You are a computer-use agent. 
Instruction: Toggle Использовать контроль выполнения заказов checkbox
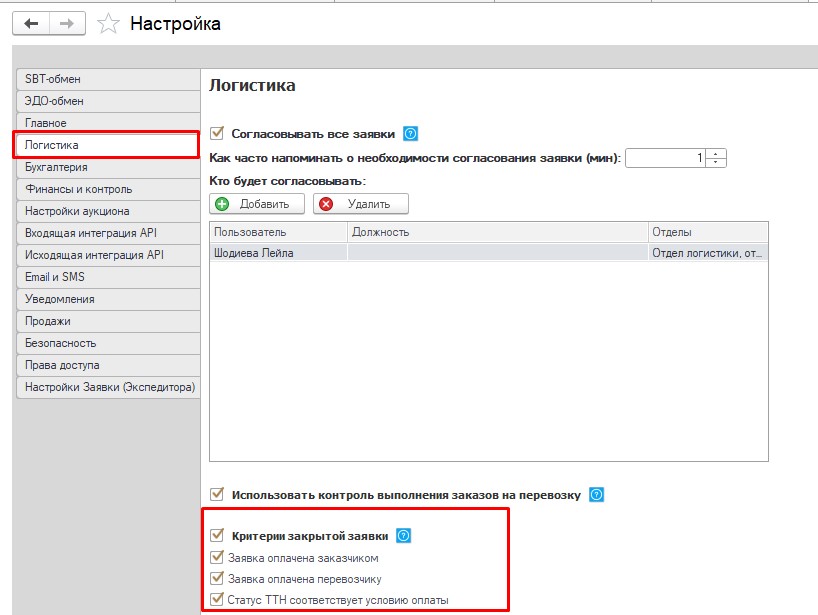click(x=216, y=494)
